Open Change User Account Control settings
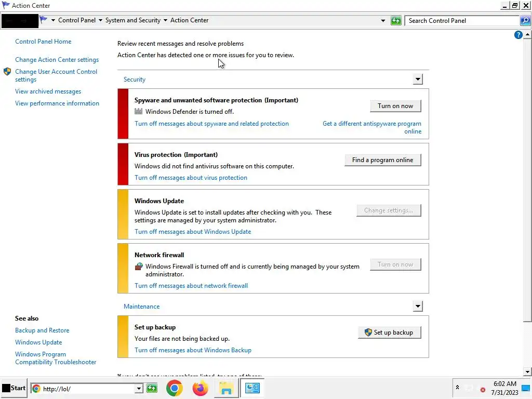 pyautogui.click(x=56, y=75)
